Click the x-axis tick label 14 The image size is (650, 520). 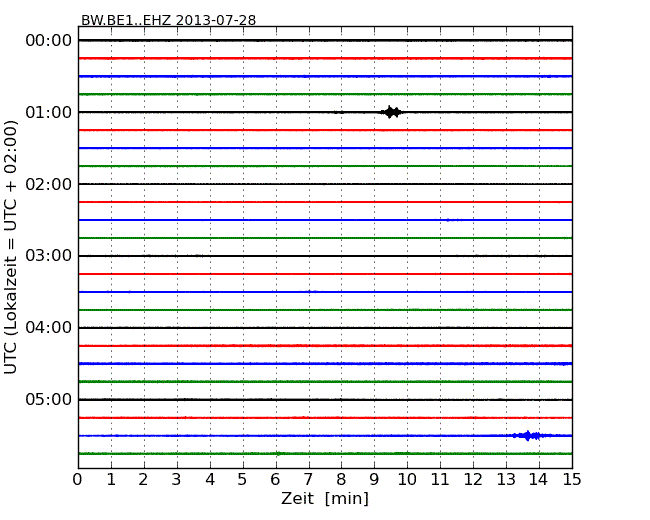(539, 480)
